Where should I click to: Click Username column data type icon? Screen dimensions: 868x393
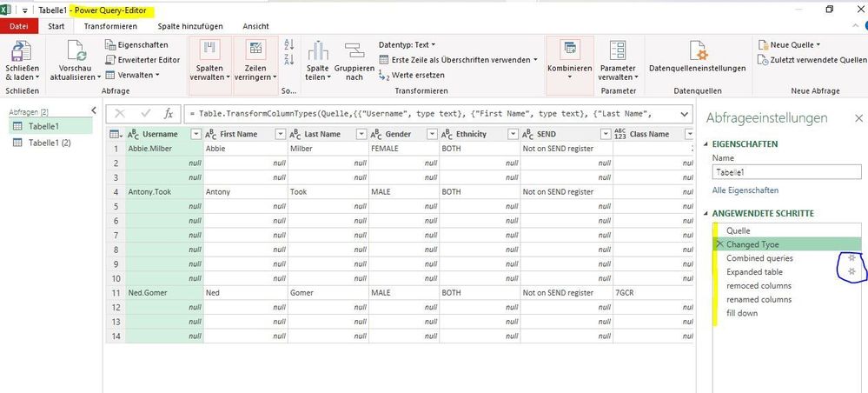tap(134, 134)
